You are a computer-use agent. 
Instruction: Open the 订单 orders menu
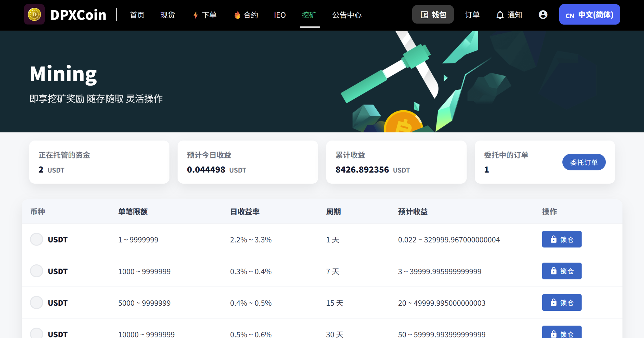tap(472, 15)
